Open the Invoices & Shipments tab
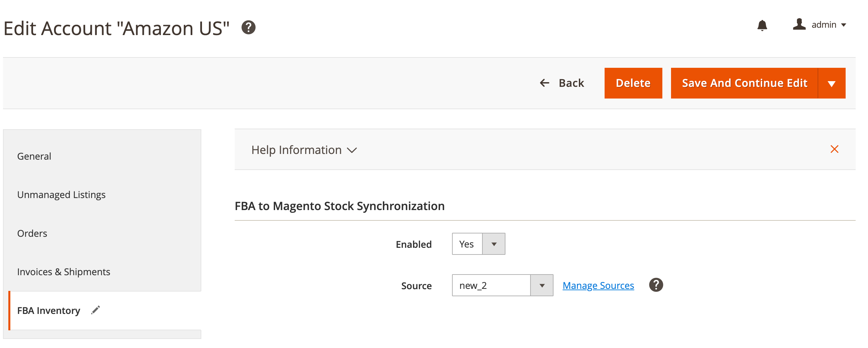868x348 pixels. pyautogui.click(x=64, y=272)
